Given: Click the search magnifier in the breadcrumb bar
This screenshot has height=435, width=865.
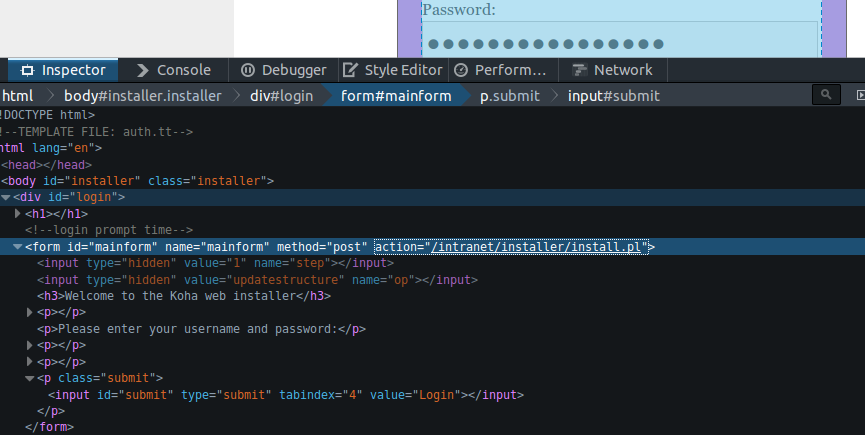Looking at the screenshot, I should tap(825, 95).
